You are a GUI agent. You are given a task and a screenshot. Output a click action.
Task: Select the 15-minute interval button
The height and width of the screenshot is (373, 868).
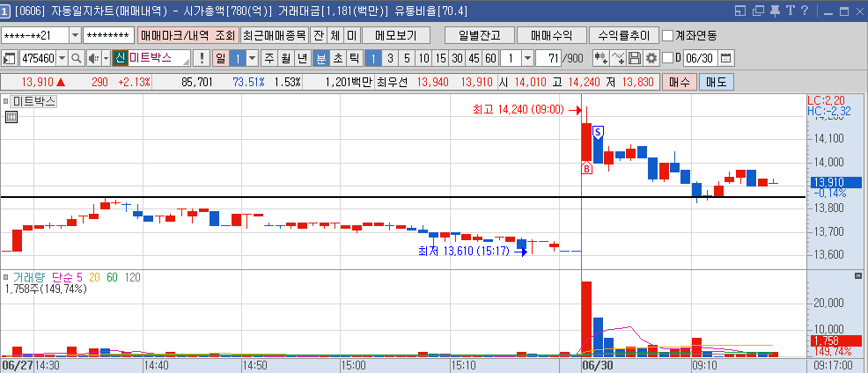441,58
